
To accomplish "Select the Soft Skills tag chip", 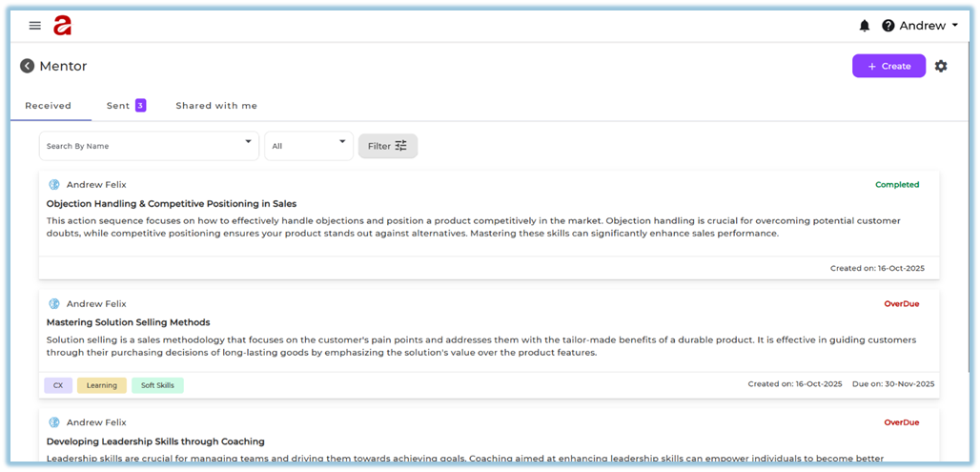I will coord(157,385).
